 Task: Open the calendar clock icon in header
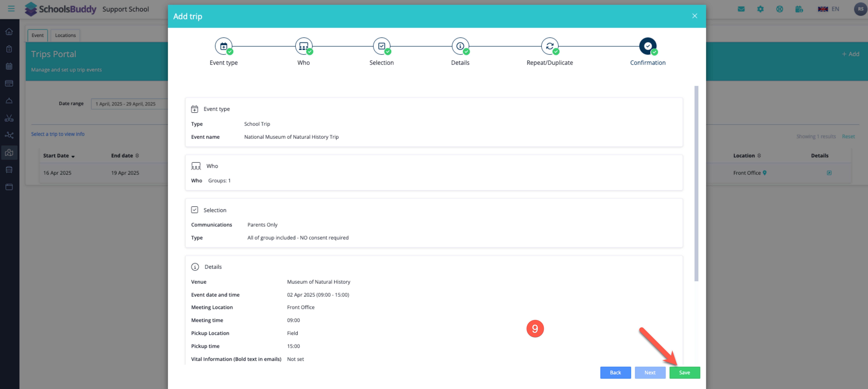(799, 9)
